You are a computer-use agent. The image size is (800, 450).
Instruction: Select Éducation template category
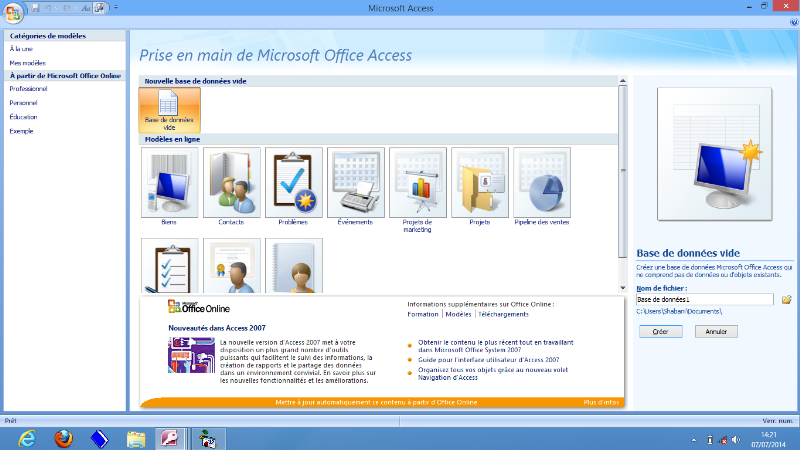(x=23, y=117)
